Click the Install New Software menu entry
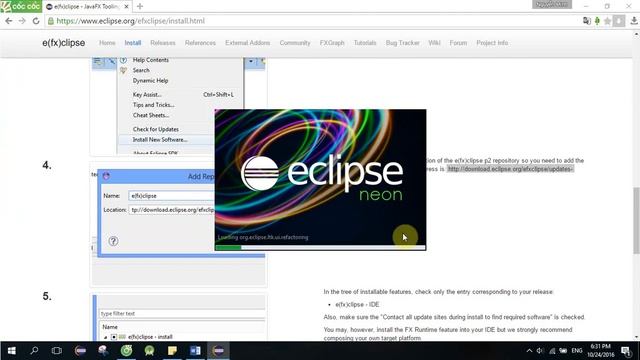This screenshot has height=360, width=640. tap(160, 140)
